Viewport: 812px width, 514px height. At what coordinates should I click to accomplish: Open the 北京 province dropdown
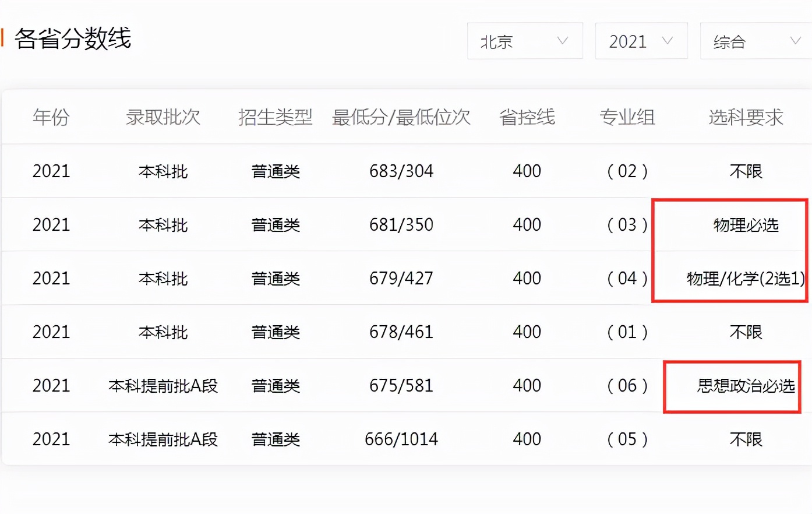click(x=523, y=41)
